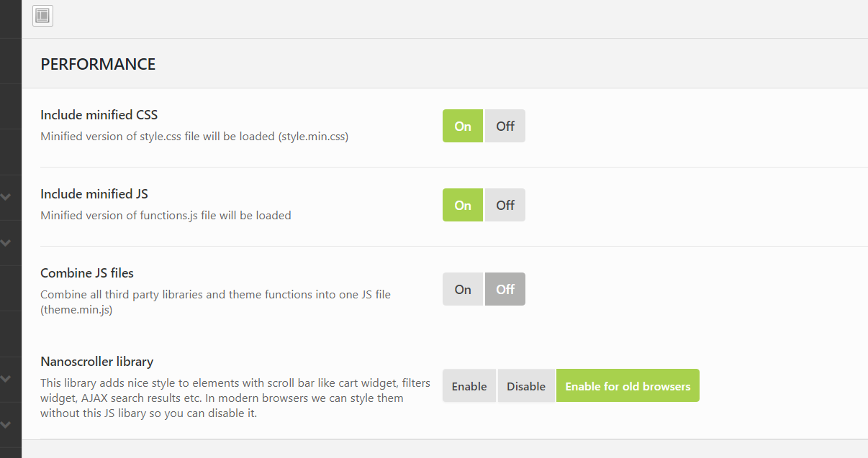Choose Enable for Nanoscroller library
868x458 pixels.
pyautogui.click(x=469, y=386)
